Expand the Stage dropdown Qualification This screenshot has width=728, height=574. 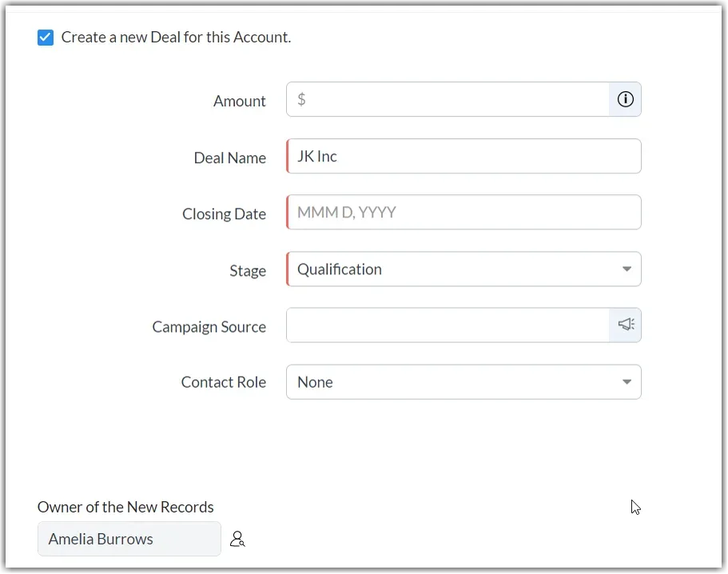point(463,269)
